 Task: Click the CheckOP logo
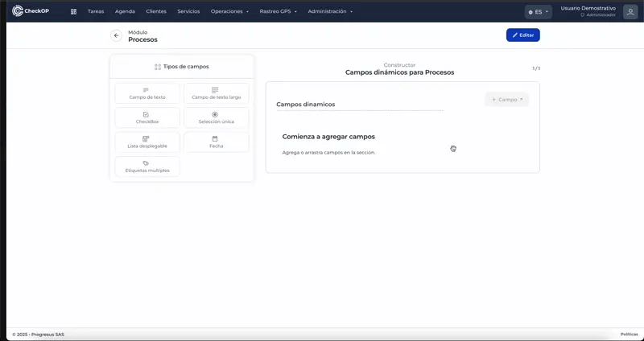point(31,11)
